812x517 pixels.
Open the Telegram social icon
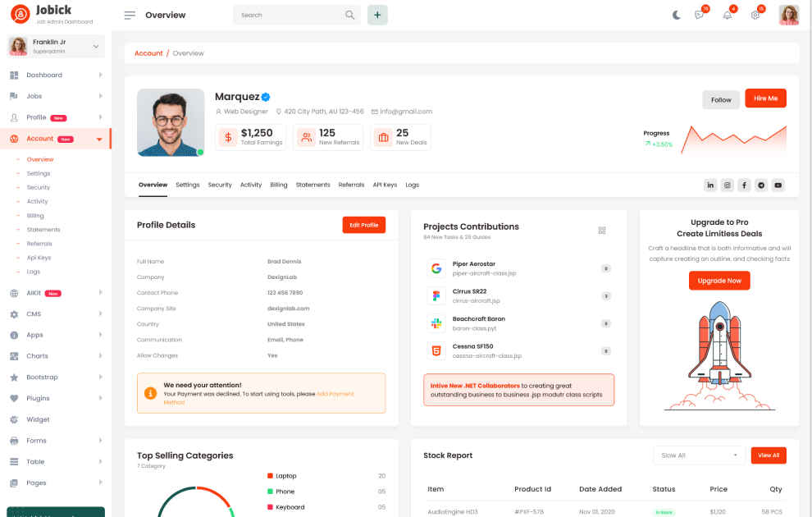(761, 185)
